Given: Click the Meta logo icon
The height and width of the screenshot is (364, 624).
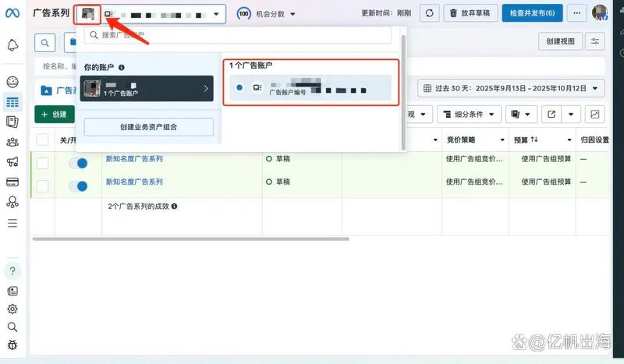Looking at the screenshot, I should [x=12, y=14].
